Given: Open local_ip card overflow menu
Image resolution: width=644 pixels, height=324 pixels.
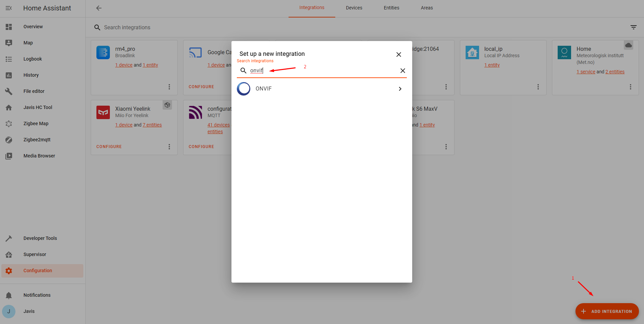Looking at the screenshot, I should point(538,87).
